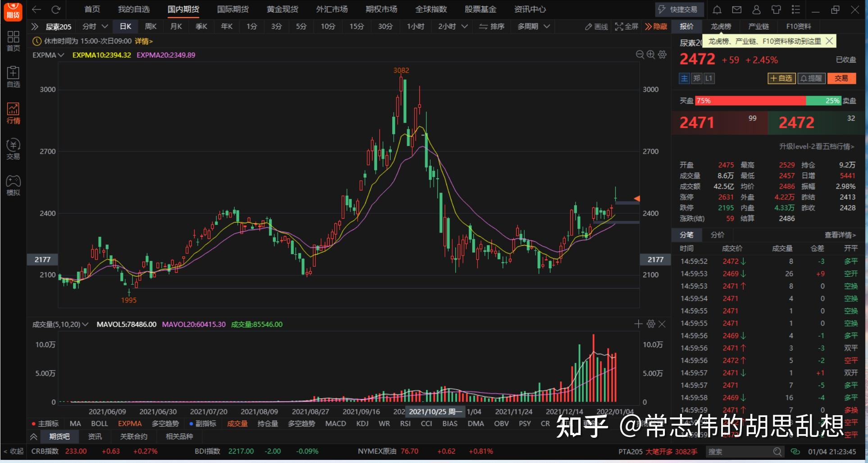The width and height of the screenshot is (868, 463).
Task: Click 查看详情 link
Action: [840, 235]
